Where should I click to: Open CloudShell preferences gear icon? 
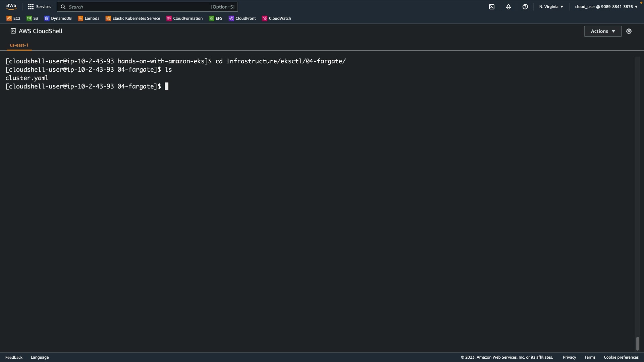(629, 31)
